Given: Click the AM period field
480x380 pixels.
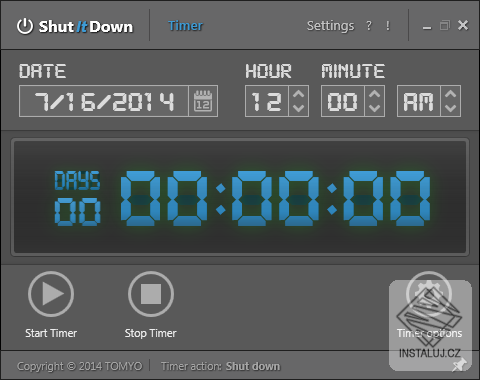Looking at the screenshot, I should tap(419, 101).
